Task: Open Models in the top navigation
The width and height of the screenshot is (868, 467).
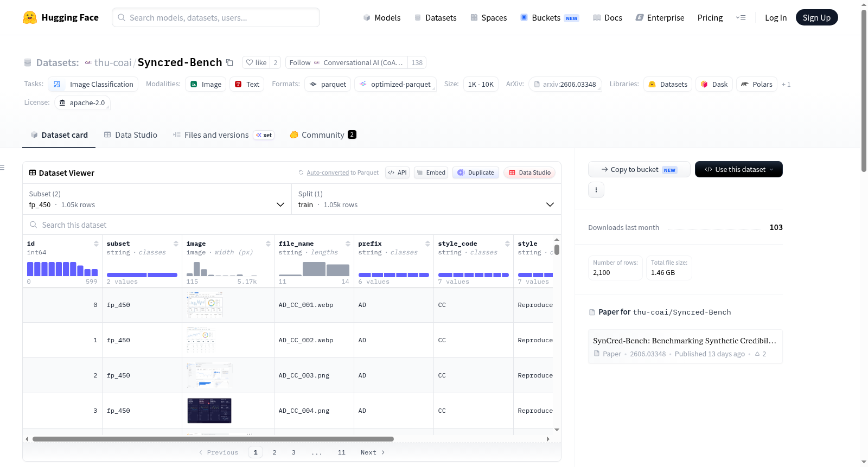Action: 382,17
